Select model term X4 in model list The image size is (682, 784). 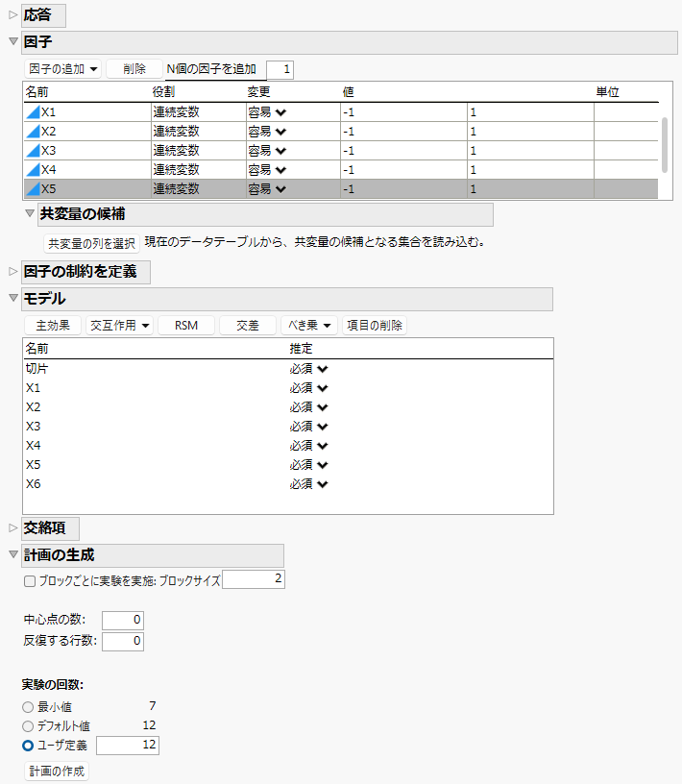(34, 446)
